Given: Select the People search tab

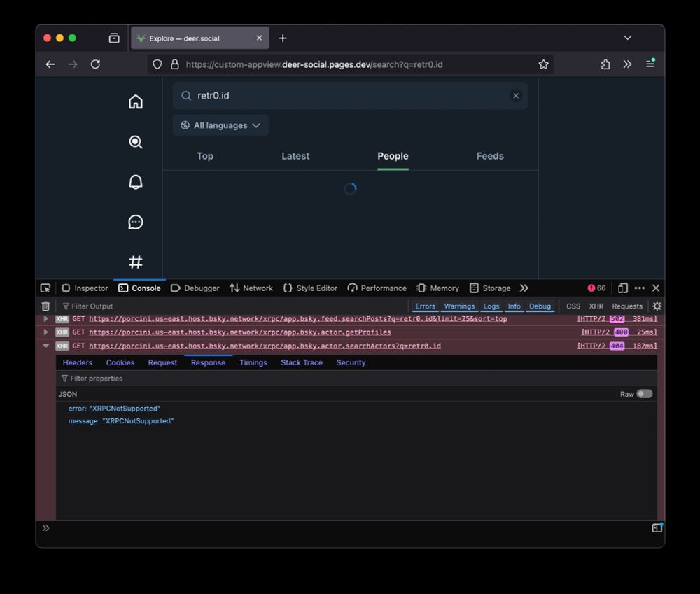Looking at the screenshot, I should point(393,156).
